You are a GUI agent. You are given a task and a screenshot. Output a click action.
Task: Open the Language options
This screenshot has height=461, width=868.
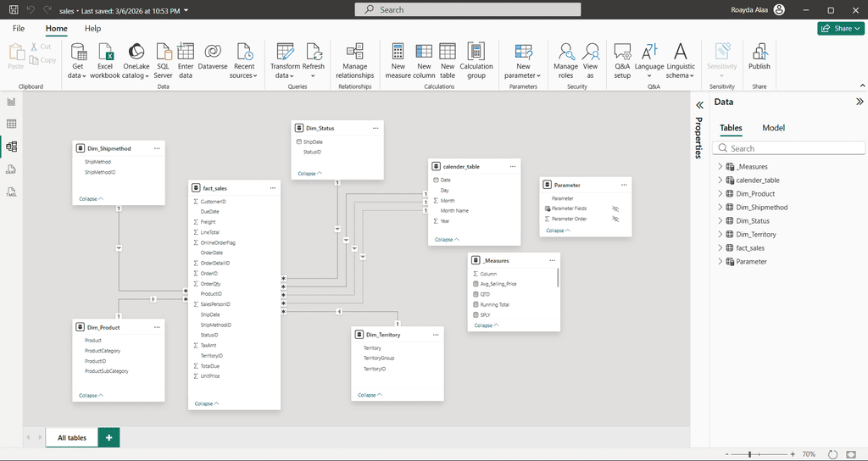(648, 61)
